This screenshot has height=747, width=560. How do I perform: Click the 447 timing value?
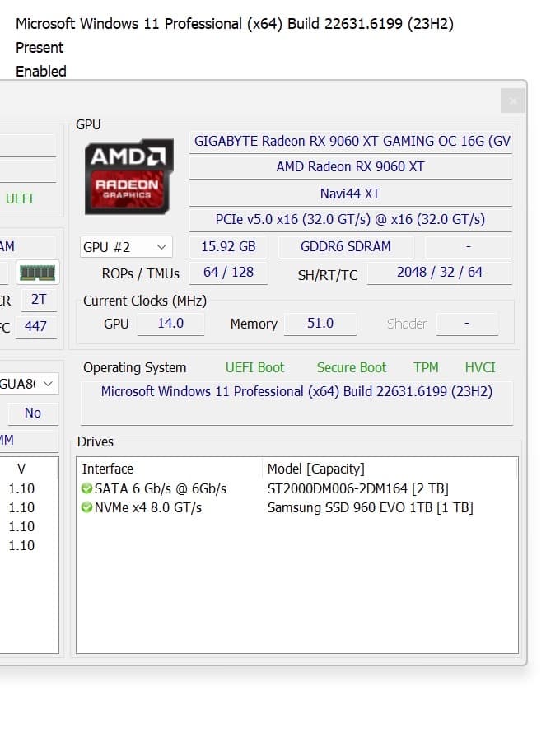point(35,327)
